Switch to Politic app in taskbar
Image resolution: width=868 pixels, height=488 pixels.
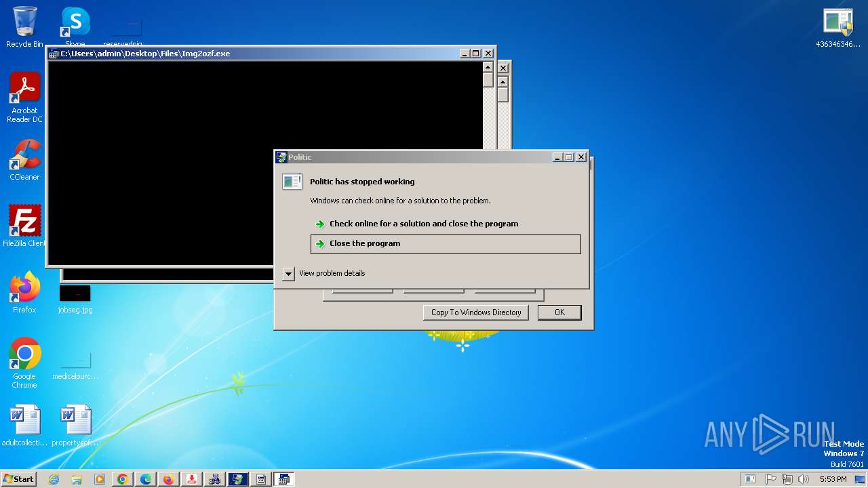coord(238,479)
